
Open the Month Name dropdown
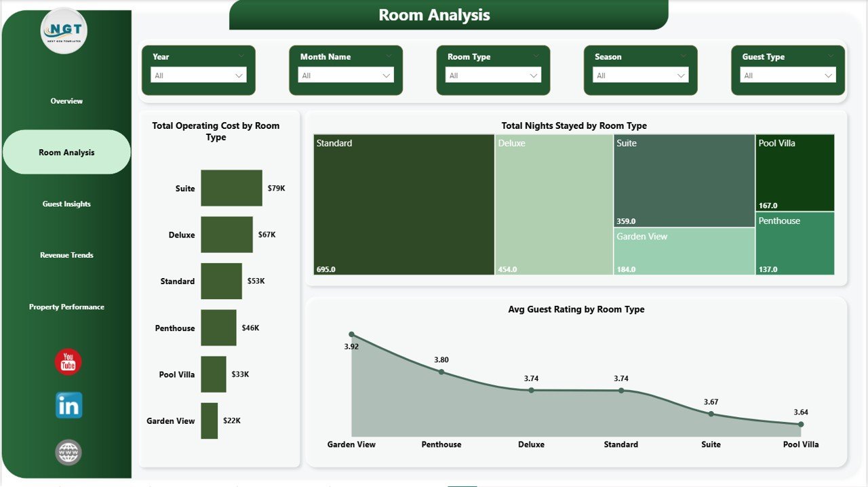[346, 75]
